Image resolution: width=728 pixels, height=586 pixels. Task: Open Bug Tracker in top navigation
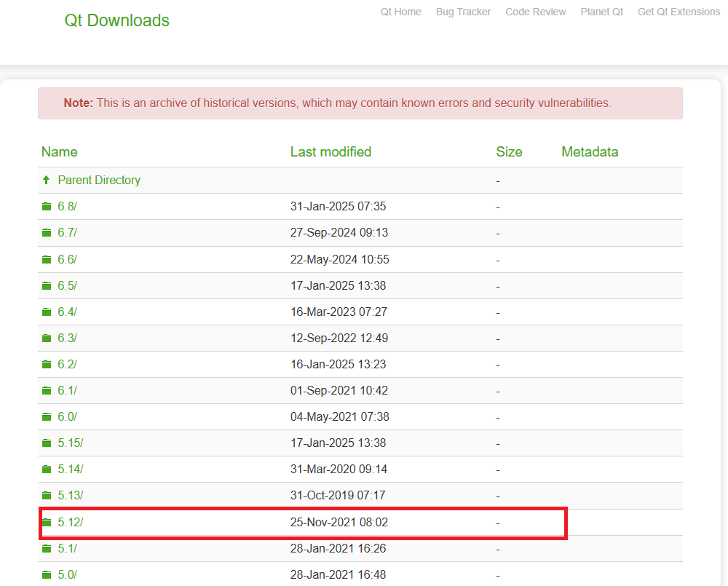tap(463, 12)
